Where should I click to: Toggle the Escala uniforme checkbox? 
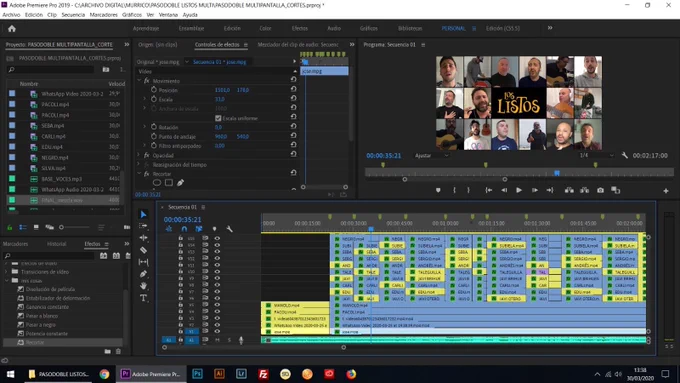point(218,118)
